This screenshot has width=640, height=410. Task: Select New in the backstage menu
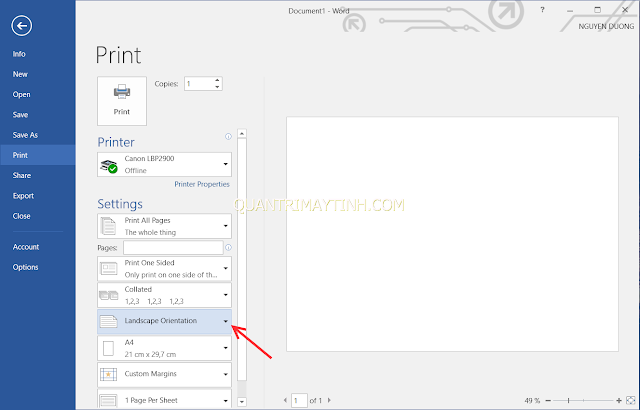click(x=20, y=74)
